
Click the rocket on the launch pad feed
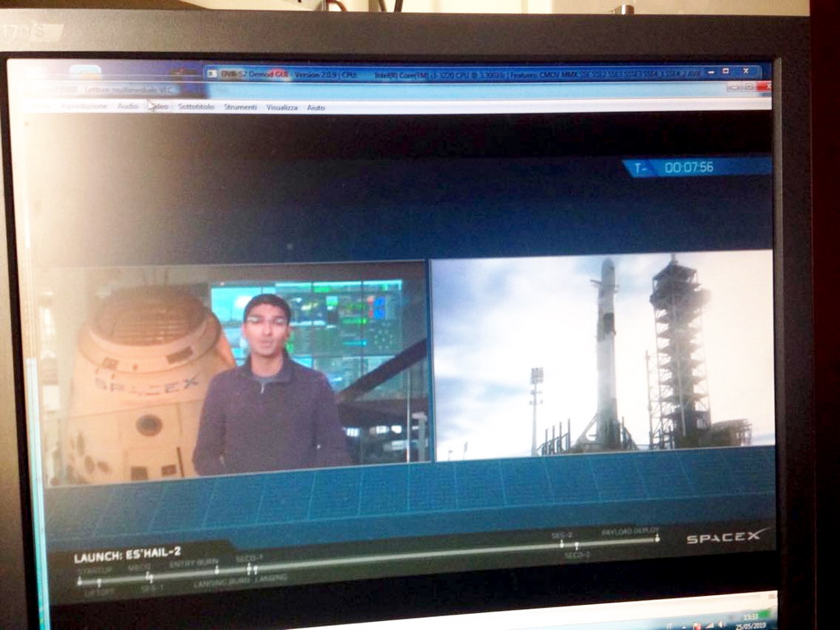click(606, 354)
